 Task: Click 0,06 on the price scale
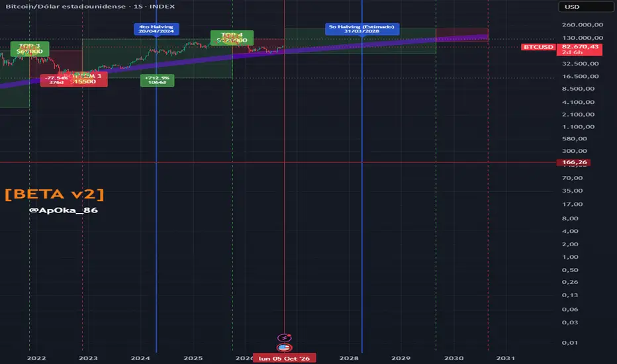[570, 309]
